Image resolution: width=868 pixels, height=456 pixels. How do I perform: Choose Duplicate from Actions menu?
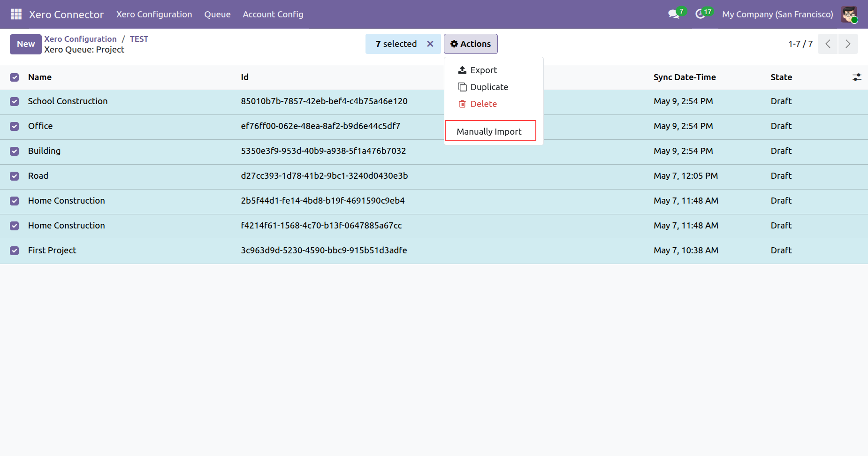coord(494,87)
